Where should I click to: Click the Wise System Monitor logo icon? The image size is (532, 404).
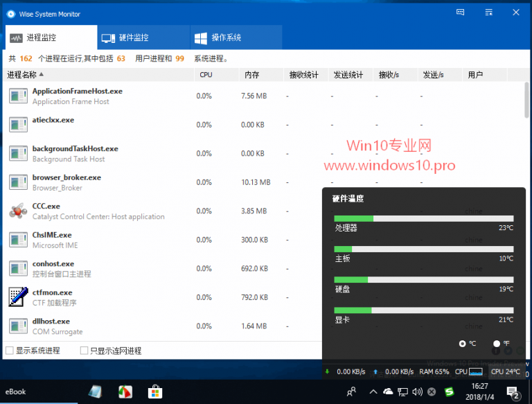(11, 14)
